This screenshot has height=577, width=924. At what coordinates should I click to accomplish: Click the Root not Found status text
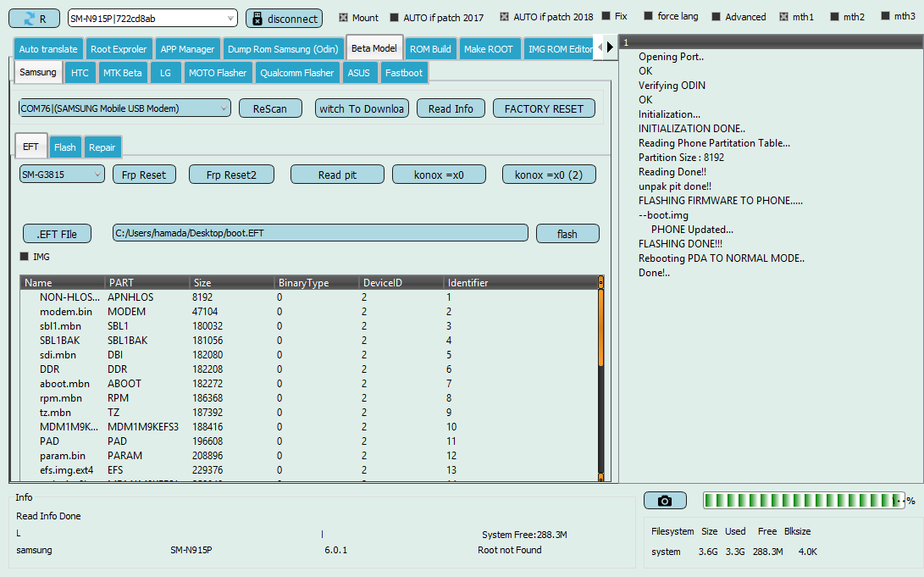pyautogui.click(x=510, y=550)
